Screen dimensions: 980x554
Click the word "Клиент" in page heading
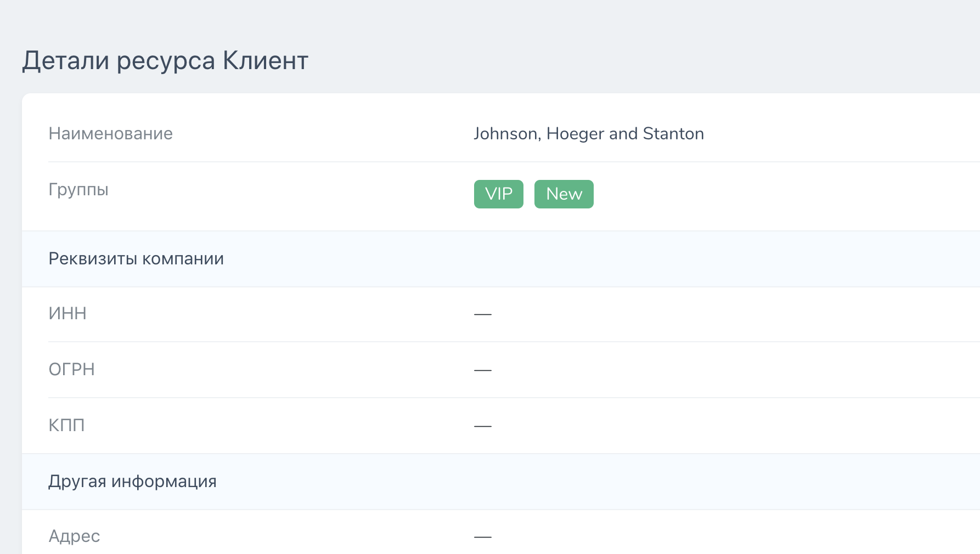pos(266,60)
